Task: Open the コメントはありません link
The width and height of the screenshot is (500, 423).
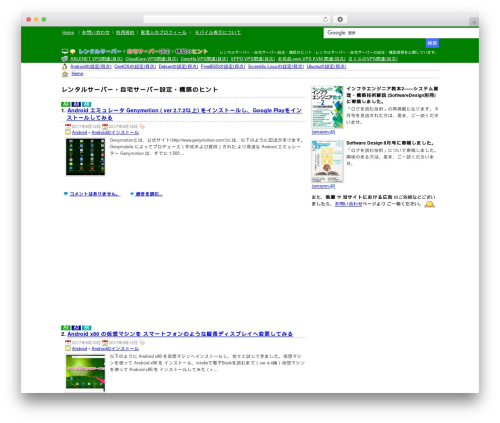Action: click(x=95, y=194)
